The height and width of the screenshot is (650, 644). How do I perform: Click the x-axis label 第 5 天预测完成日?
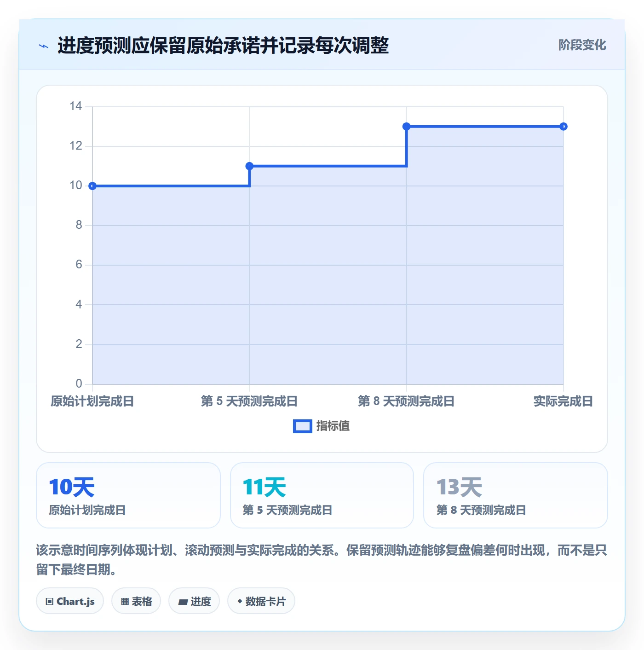249,401
